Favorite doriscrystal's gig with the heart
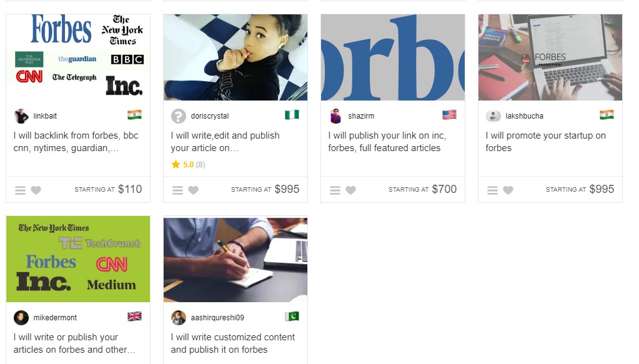The image size is (639, 364). click(193, 190)
